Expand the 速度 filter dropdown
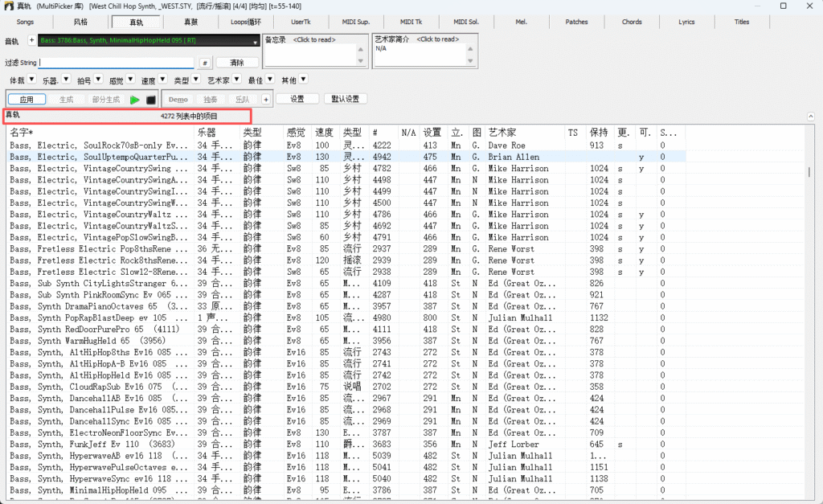823x504 pixels. (162, 80)
